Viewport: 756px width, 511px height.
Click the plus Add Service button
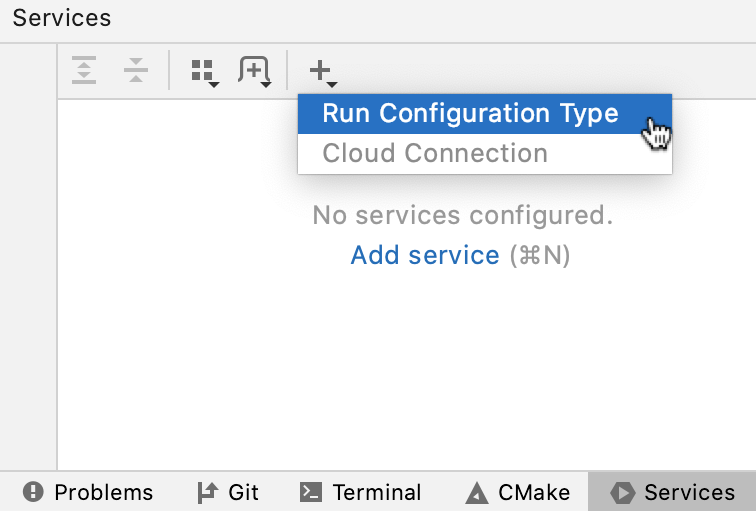click(321, 71)
